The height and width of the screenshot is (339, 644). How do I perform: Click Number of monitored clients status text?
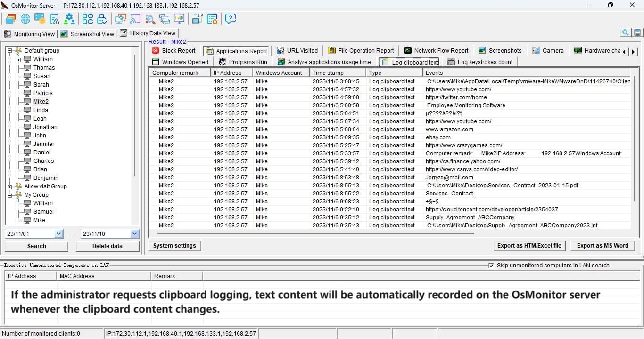tap(41, 334)
